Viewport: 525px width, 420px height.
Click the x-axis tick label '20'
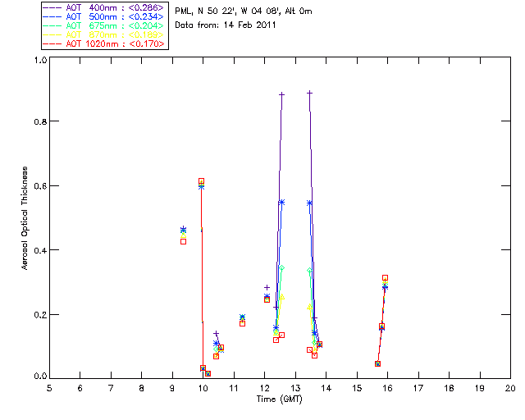pyautogui.click(x=510, y=388)
